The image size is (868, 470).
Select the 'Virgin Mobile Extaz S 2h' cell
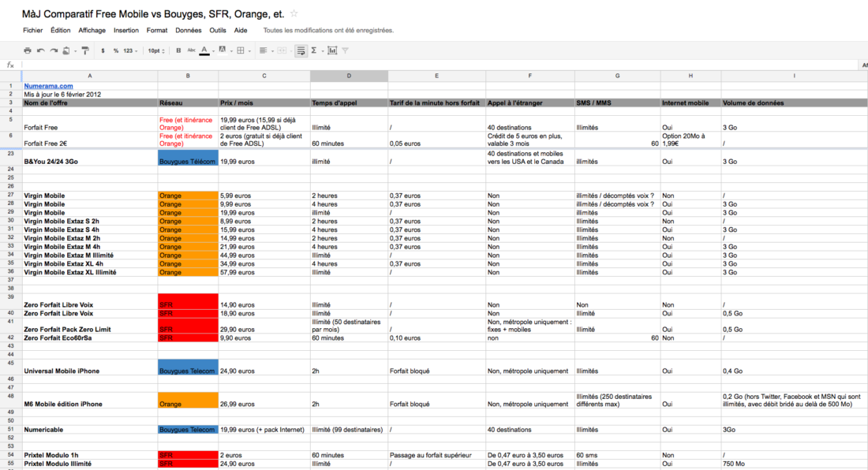click(90, 221)
